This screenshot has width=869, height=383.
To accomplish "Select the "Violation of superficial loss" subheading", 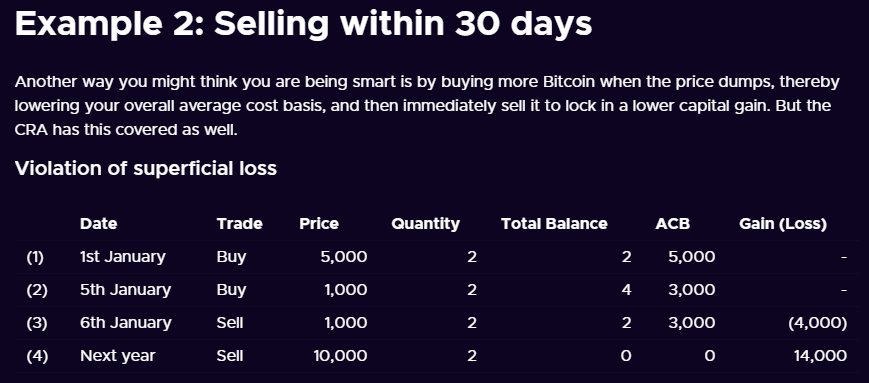I will click(146, 168).
